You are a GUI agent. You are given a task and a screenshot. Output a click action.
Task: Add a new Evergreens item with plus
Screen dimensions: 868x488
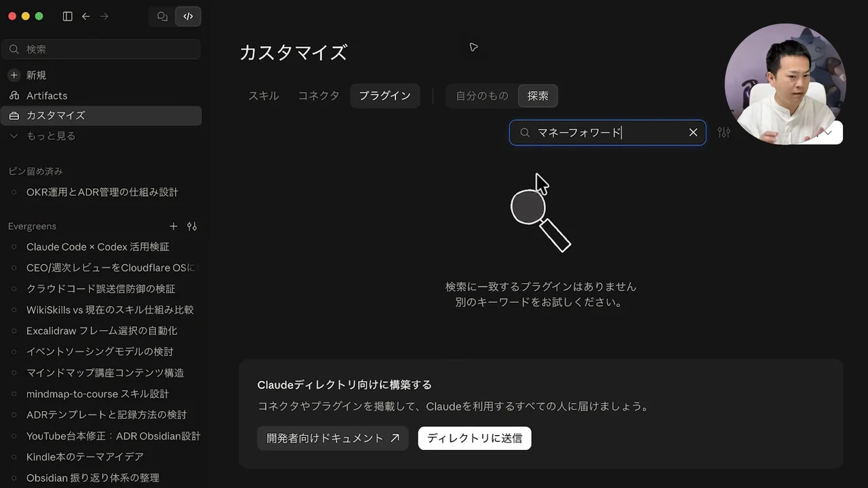tap(174, 226)
